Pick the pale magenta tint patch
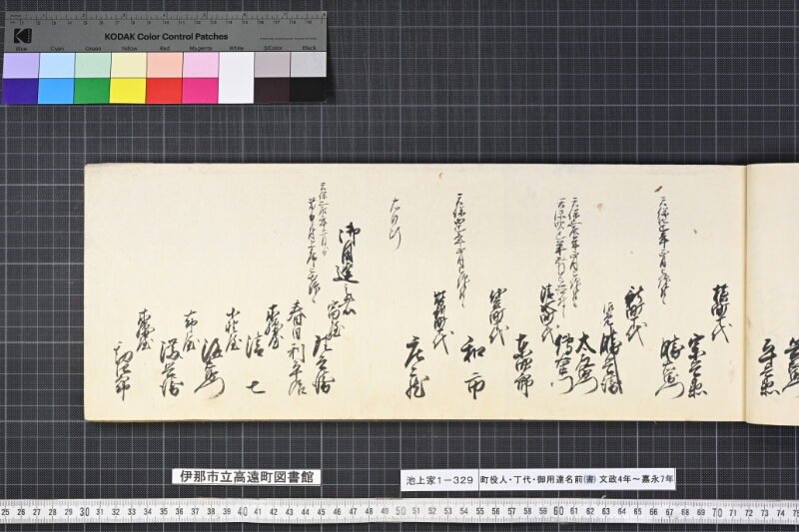799x532 pixels. tap(201, 65)
